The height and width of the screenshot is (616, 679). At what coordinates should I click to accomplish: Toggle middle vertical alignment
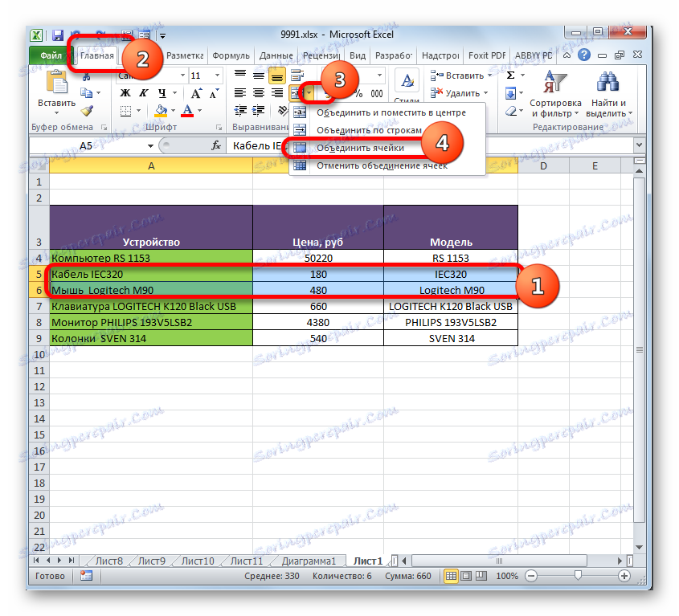pos(259,75)
